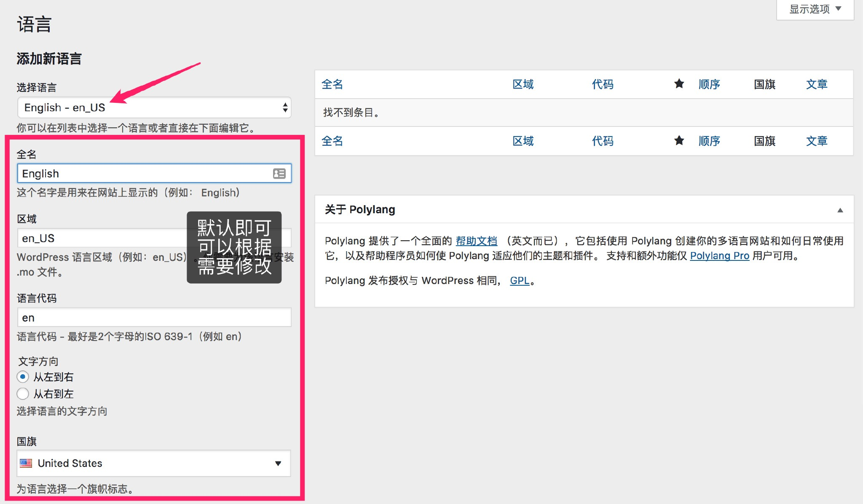Sort the table by 代码 column
Image resolution: width=863 pixels, height=504 pixels.
click(602, 84)
